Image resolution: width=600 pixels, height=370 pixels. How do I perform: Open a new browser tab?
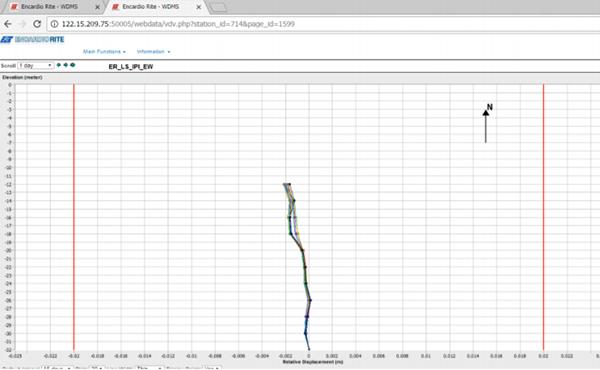[218, 7]
